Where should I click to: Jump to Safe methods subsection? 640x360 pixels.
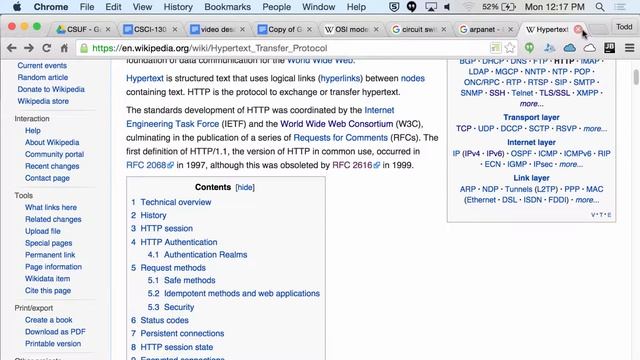pos(189,280)
